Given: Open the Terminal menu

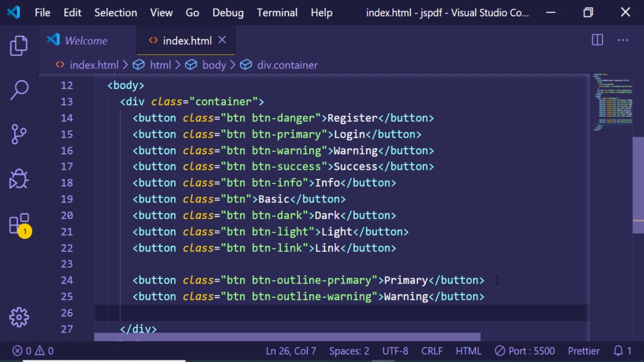Looking at the screenshot, I should coord(277,13).
